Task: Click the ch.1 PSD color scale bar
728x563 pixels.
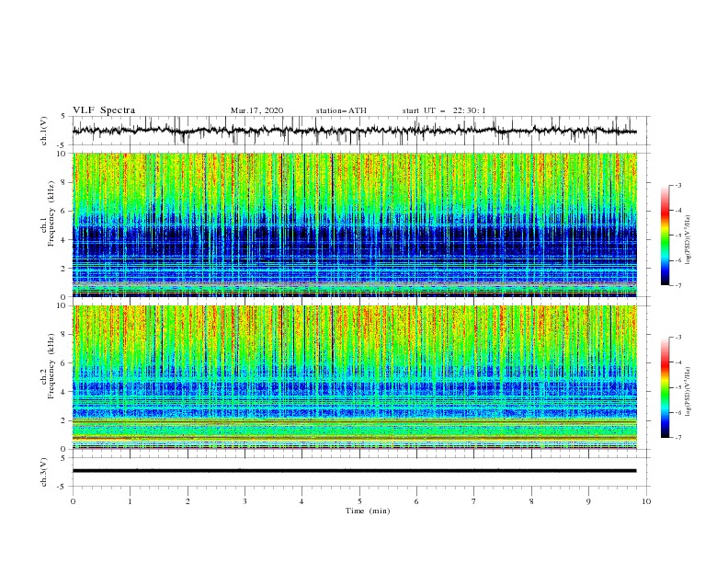Action: (x=665, y=236)
